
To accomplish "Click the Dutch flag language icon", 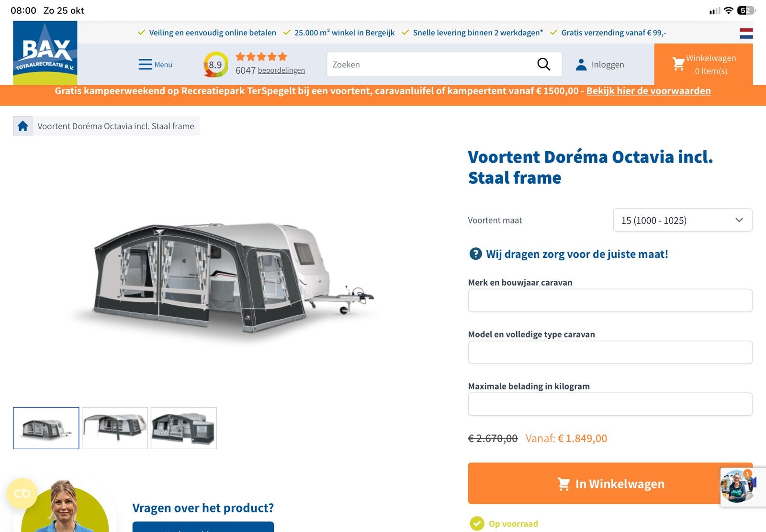I will pyautogui.click(x=746, y=33).
